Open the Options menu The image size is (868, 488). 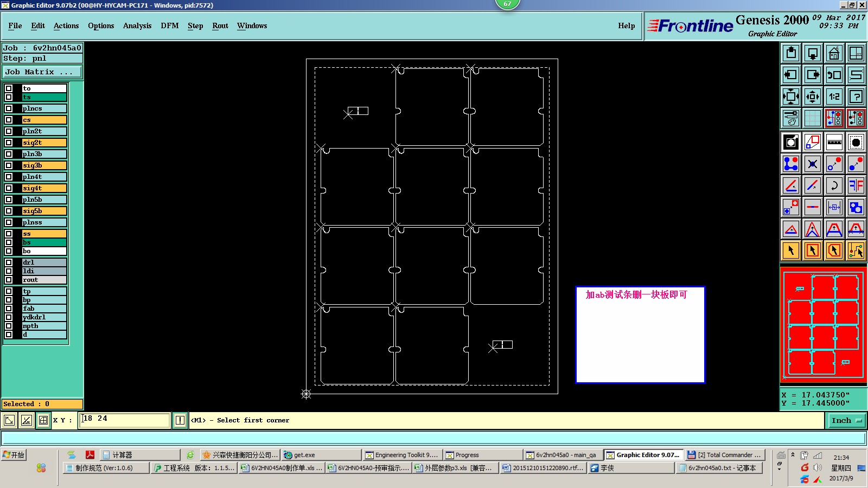coord(101,25)
